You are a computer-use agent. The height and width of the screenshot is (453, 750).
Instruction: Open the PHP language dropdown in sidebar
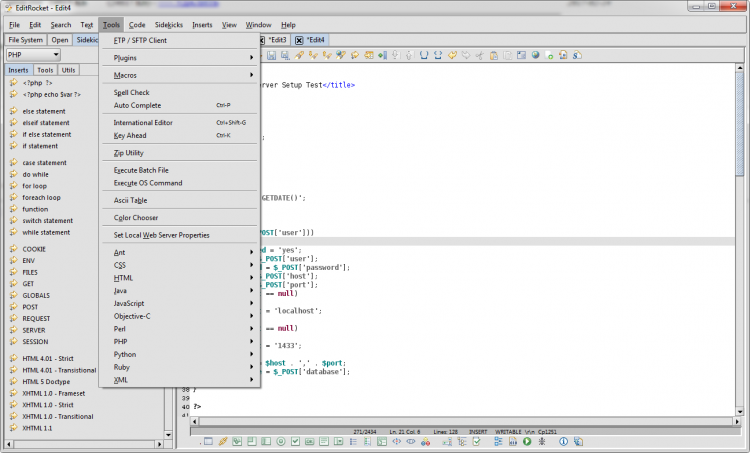(32, 55)
